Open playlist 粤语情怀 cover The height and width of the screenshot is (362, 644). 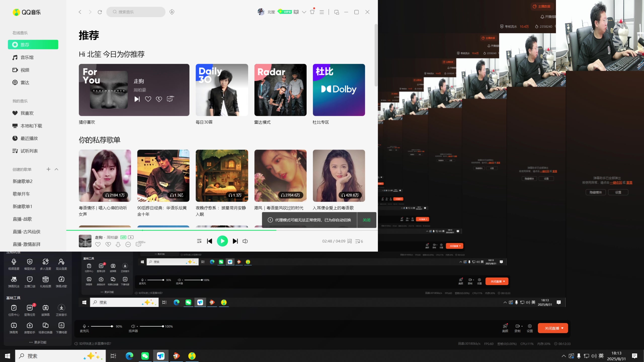[x=105, y=176]
